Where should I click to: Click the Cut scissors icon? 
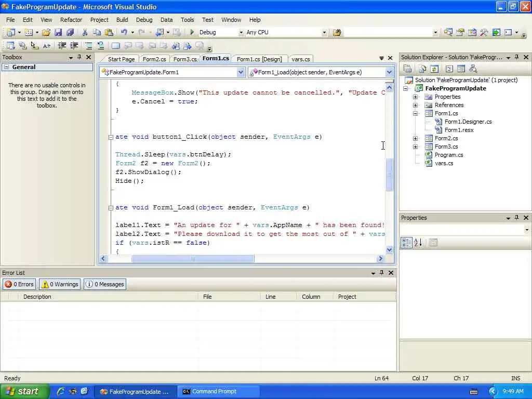pos(85,33)
